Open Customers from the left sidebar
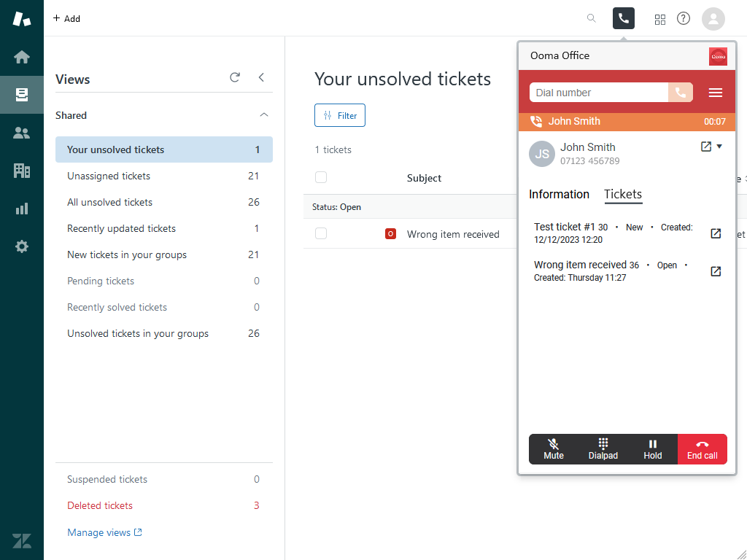This screenshot has width=747, height=560. point(22,132)
